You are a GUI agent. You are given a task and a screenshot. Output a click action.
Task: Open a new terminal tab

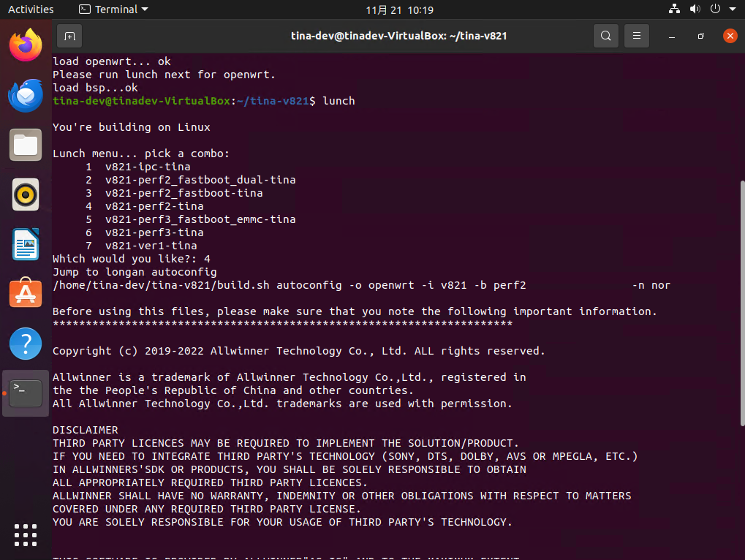[69, 36]
